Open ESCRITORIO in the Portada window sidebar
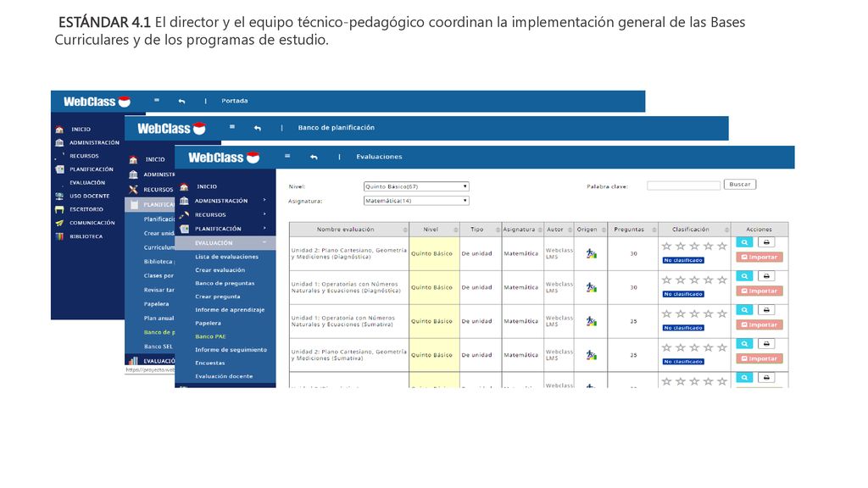This screenshot has height=488, width=868. click(x=86, y=209)
